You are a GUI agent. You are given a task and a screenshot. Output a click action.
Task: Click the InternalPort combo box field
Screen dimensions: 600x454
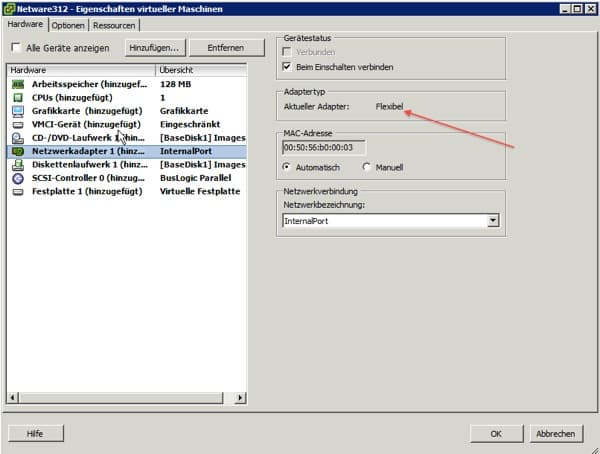tap(391, 220)
